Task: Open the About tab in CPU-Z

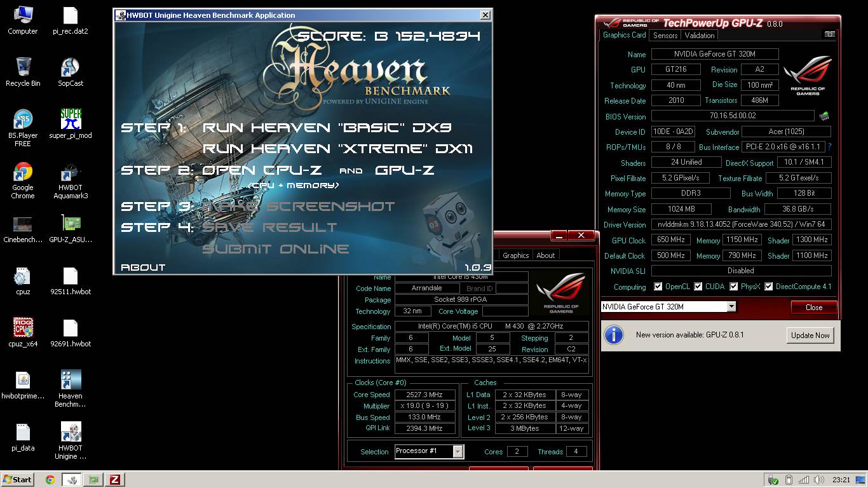Action: point(546,255)
